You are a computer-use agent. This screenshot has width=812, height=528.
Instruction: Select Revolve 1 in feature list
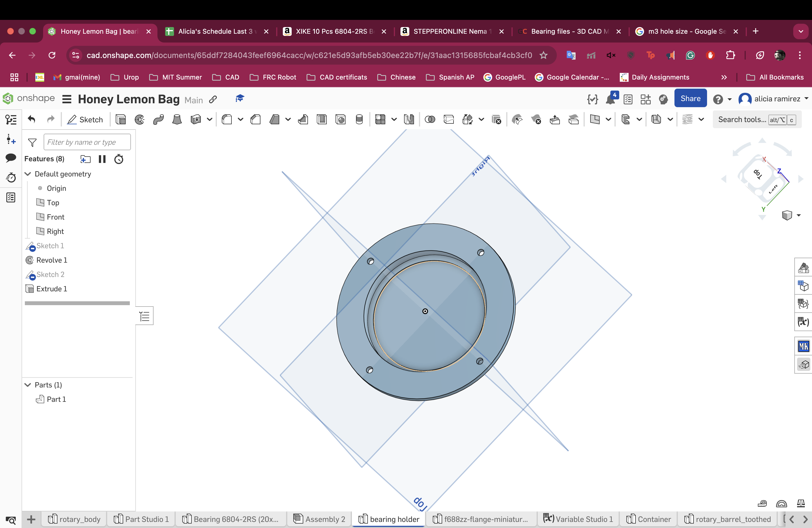[x=52, y=260]
